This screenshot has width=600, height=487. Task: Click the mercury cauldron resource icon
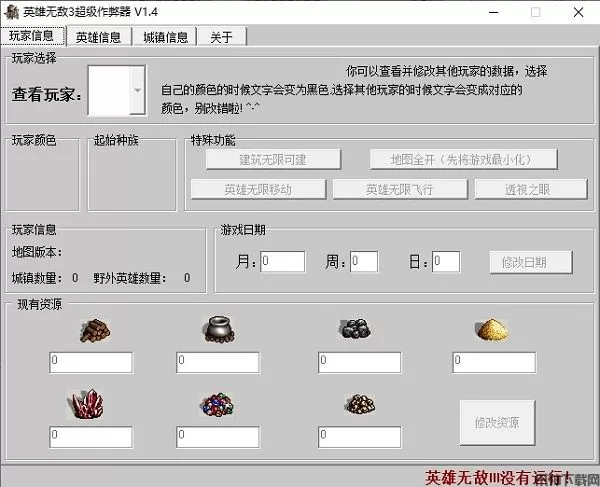coord(218,329)
